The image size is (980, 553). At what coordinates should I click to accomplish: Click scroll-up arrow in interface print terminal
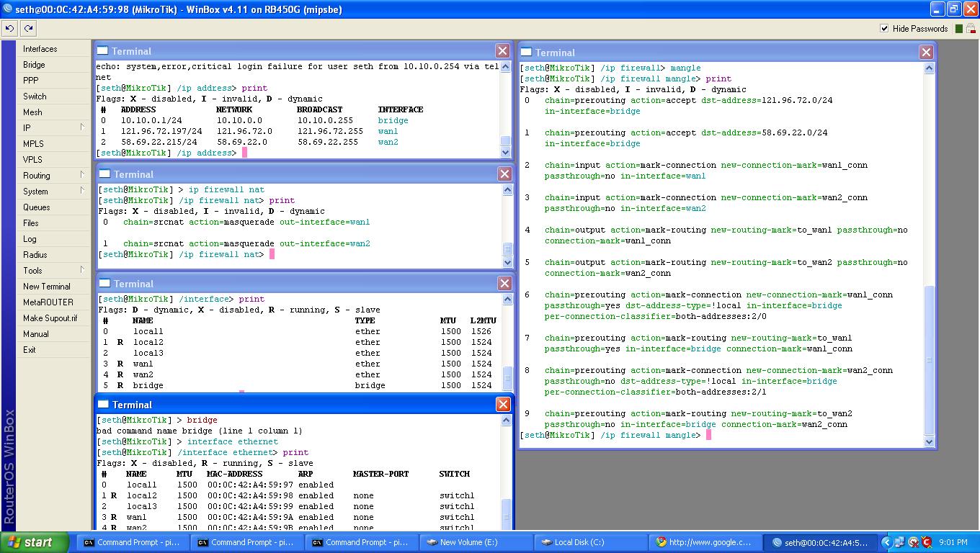pos(507,300)
